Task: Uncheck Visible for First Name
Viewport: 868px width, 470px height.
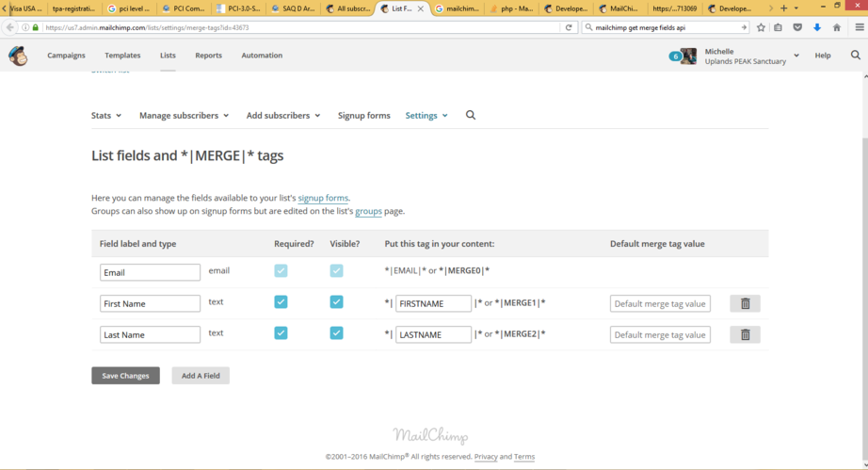Action: [337, 301]
